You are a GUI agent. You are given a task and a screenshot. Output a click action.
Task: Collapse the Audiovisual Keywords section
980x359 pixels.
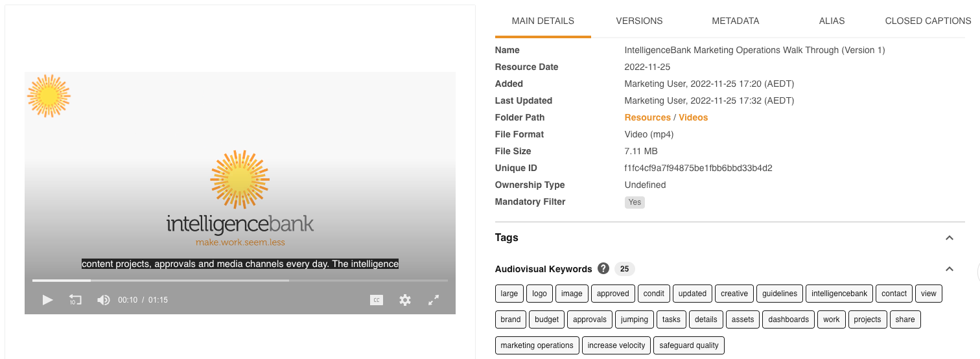(950, 269)
